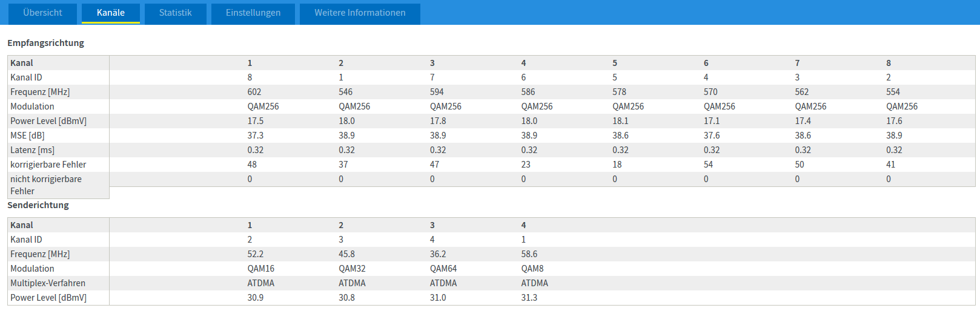Screen dimensions: 980x311
Task: Select the QAM8 modulation cell
Action: coord(532,269)
